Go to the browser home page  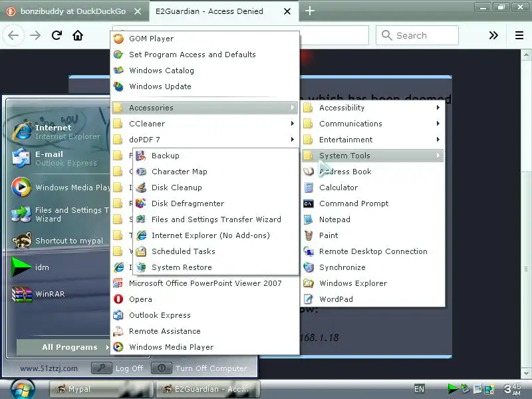[78, 35]
